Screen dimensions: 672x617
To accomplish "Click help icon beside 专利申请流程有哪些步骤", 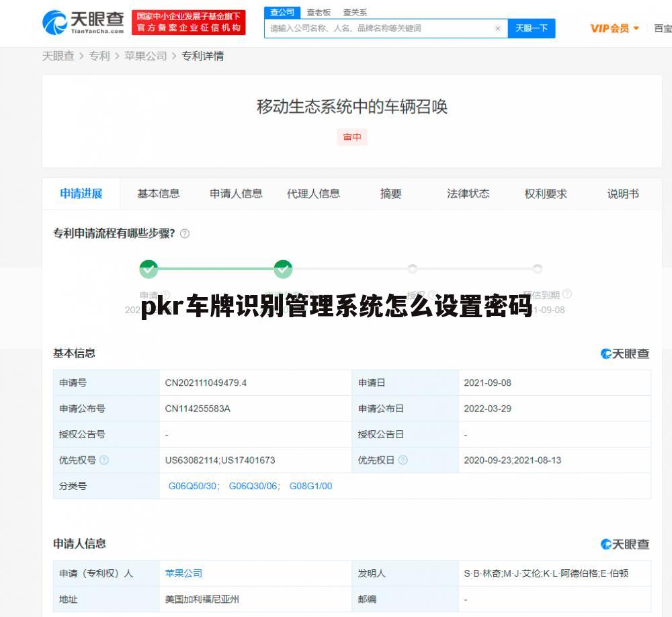I will 185,234.
